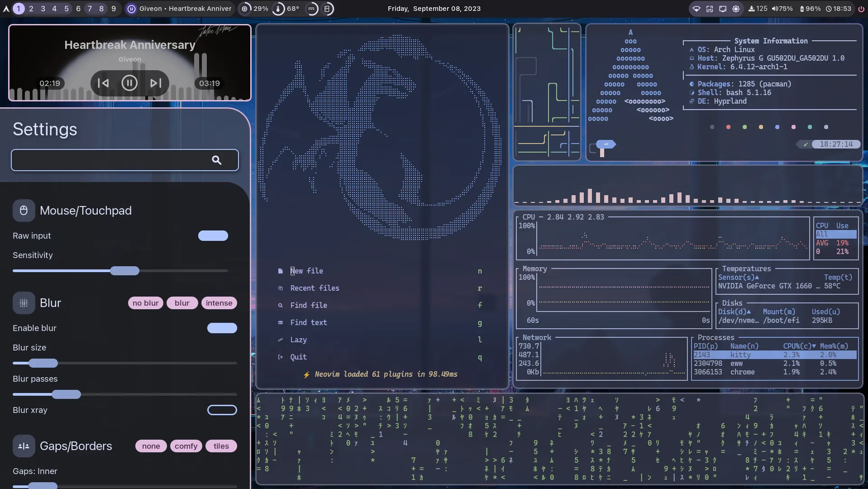Image resolution: width=868 pixels, height=489 pixels.
Task: Click the red power icon
Action: 861,9
